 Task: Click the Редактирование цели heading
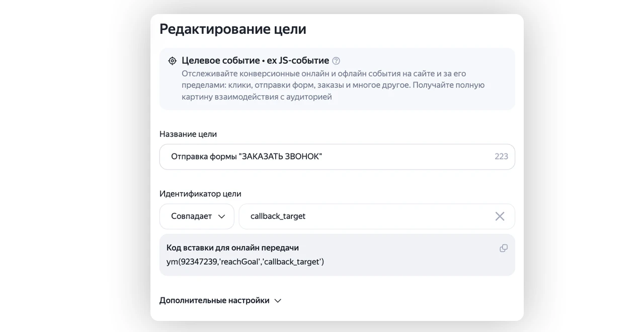[x=233, y=29]
